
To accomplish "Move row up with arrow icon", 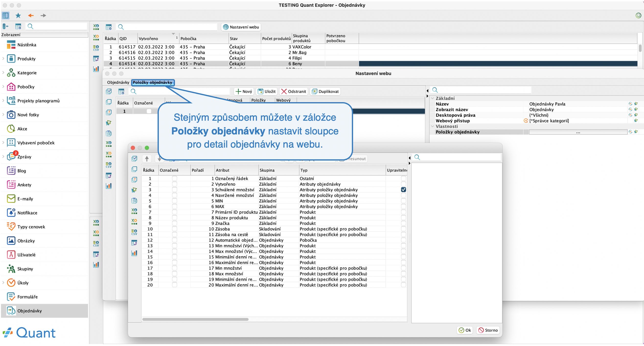I will (x=147, y=159).
